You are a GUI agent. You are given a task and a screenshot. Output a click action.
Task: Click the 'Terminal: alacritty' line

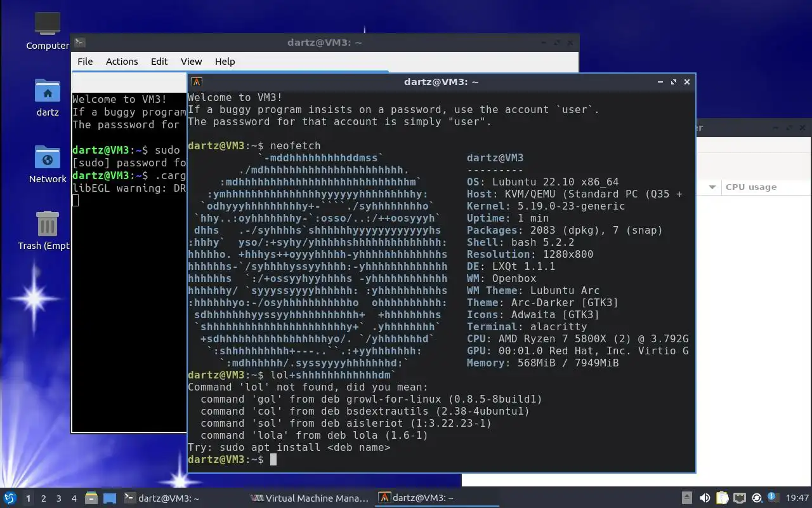(x=527, y=327)
